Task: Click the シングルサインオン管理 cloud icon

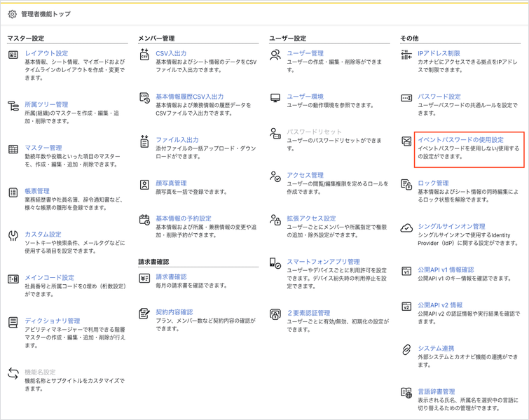Action: pos(406,228)
